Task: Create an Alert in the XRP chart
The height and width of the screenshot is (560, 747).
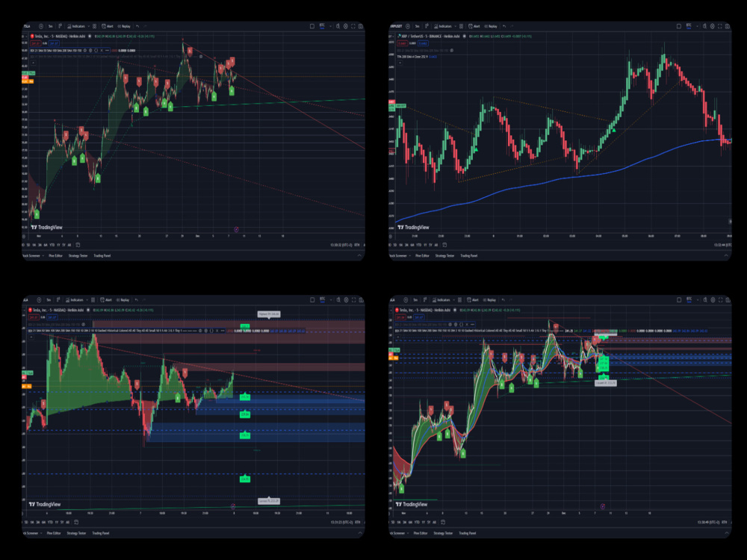Action: (474, 26)
